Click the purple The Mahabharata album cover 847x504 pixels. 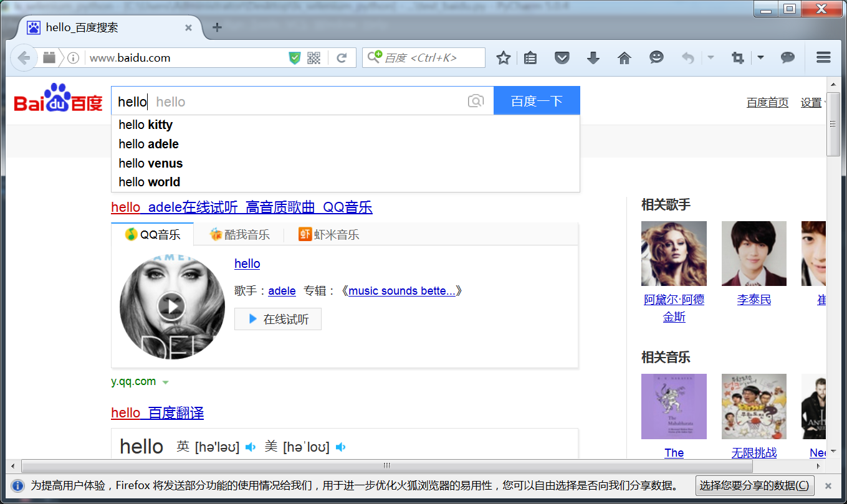point(674,406)
